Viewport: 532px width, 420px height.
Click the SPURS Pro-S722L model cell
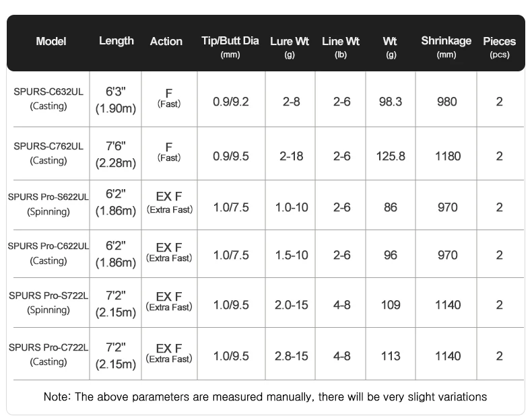pos(48,303)
